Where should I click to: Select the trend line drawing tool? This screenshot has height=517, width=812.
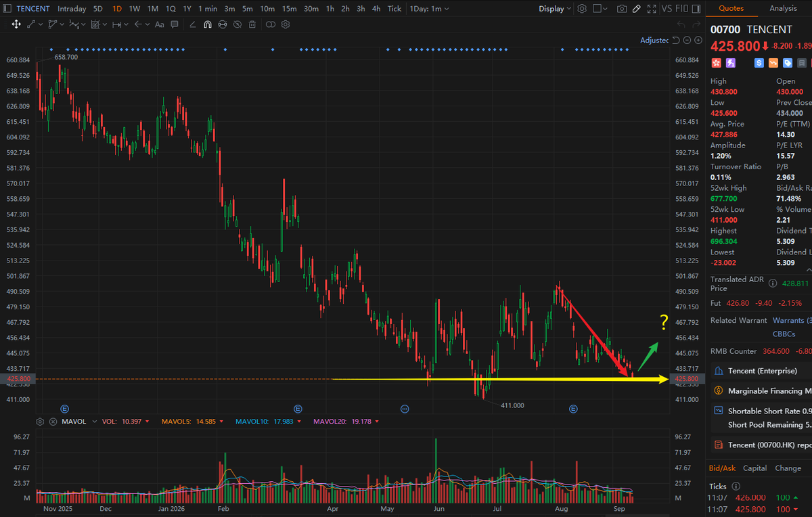31,24
